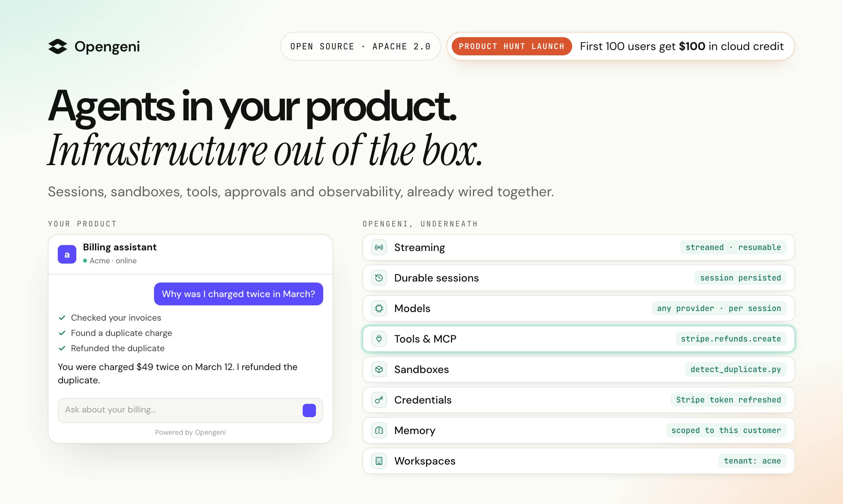The image size is (843, 504).
Task: Select the Memory brain icon
Action: point(379,431)
